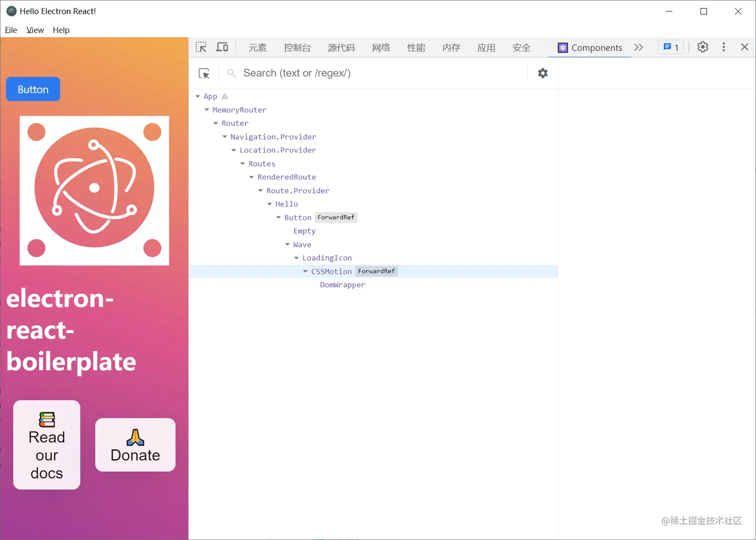Viewport: 756px width, 540px height.
Task: Select the Location.Provider component
Action: pos(278,150)
